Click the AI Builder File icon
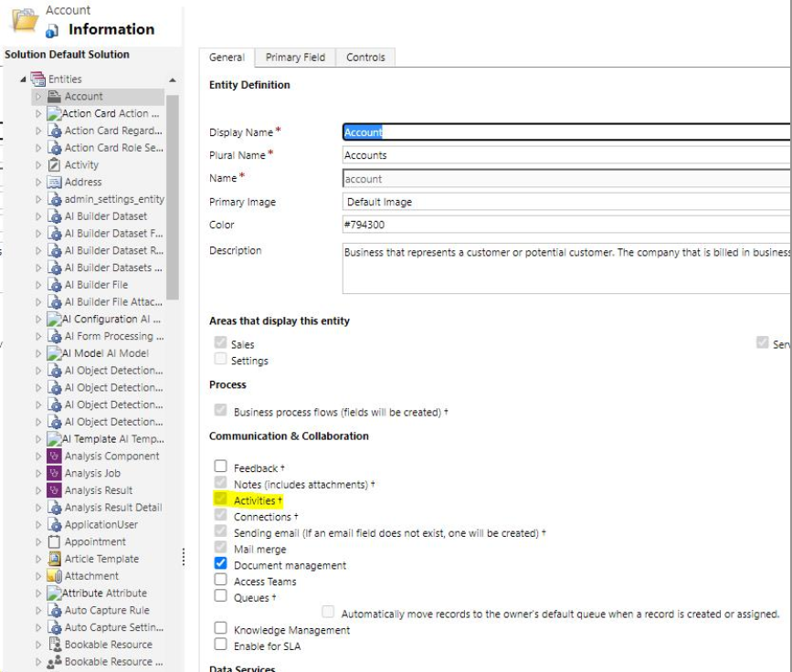792x672 pixels. coord(54,285)
